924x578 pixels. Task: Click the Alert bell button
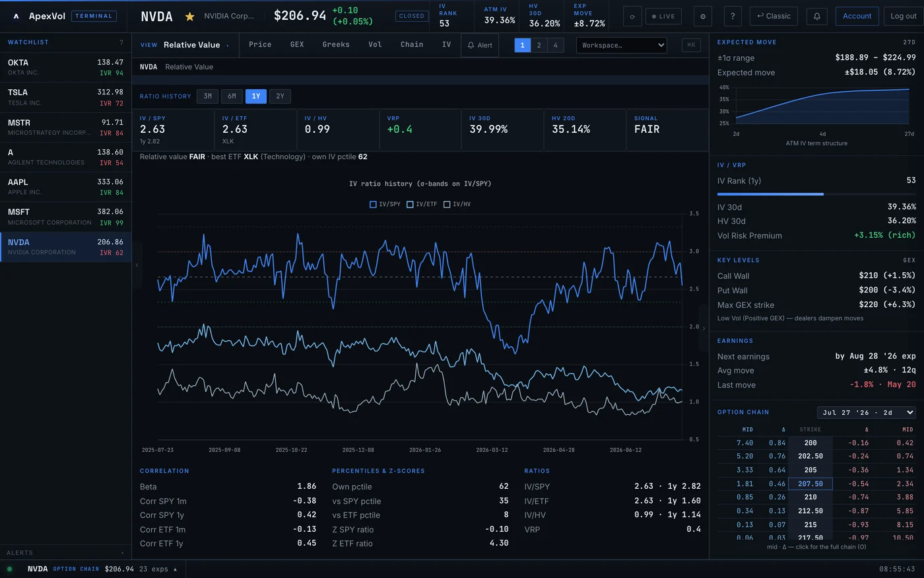point(480,45)
